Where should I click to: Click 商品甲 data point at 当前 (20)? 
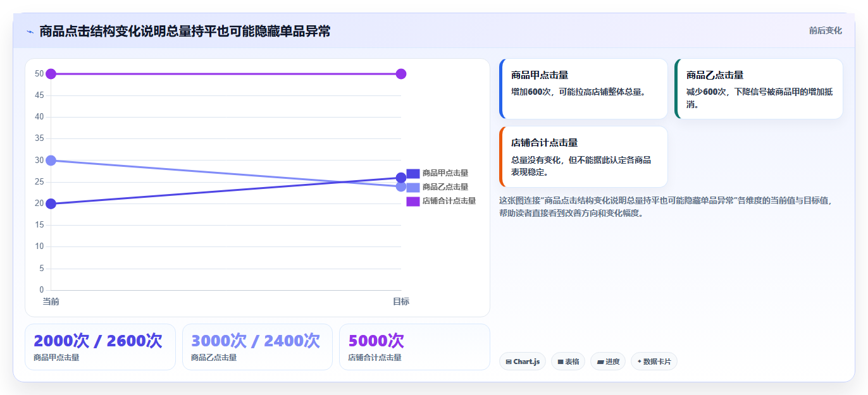point(51,204)
